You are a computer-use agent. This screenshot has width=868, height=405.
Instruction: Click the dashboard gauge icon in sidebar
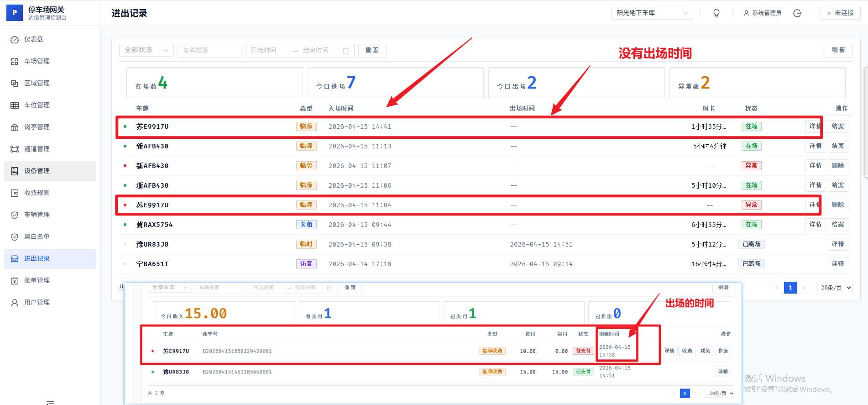coord(15,40)
